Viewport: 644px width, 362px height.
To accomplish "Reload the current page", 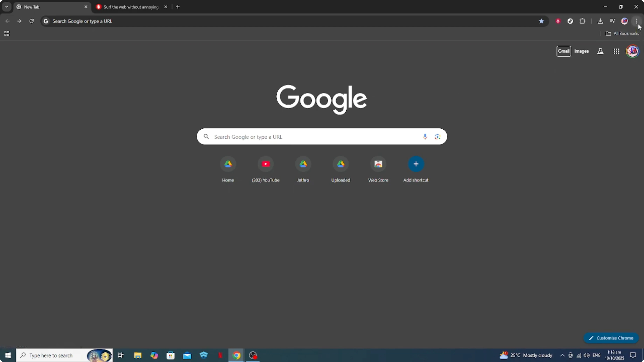I will pyautogui.click(x=31, y=21).
